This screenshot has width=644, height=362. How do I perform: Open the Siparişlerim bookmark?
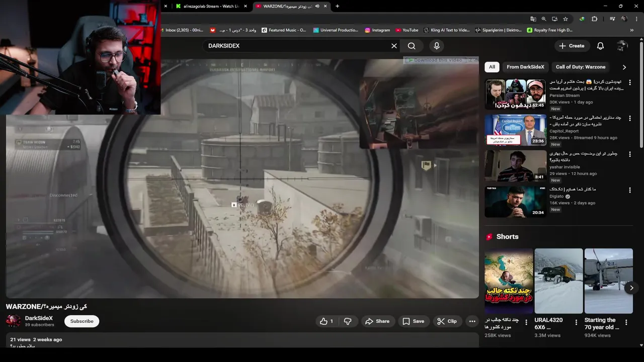coord(499,30)
